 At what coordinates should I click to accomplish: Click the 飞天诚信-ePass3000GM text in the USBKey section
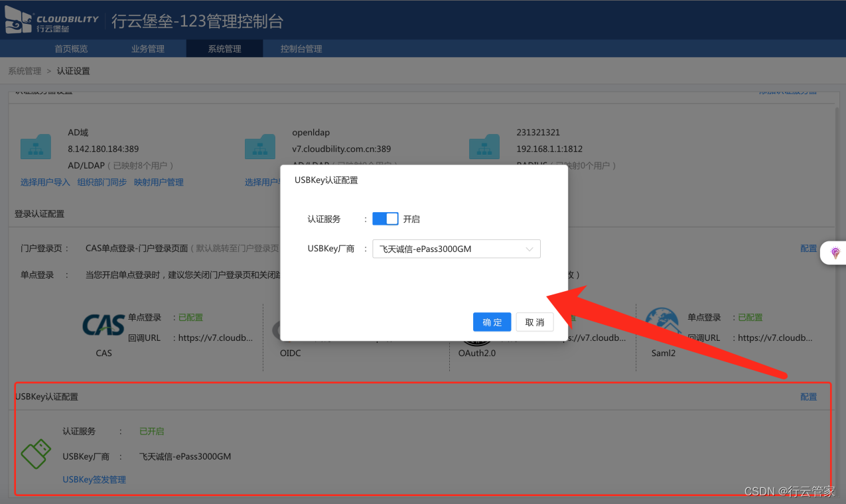(x=185, y=456)
